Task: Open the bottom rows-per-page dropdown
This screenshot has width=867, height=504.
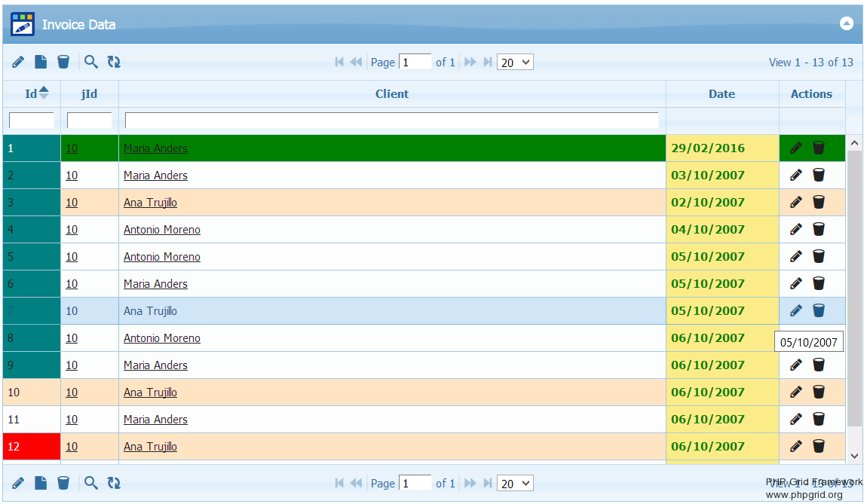Action: pos(515,483)
